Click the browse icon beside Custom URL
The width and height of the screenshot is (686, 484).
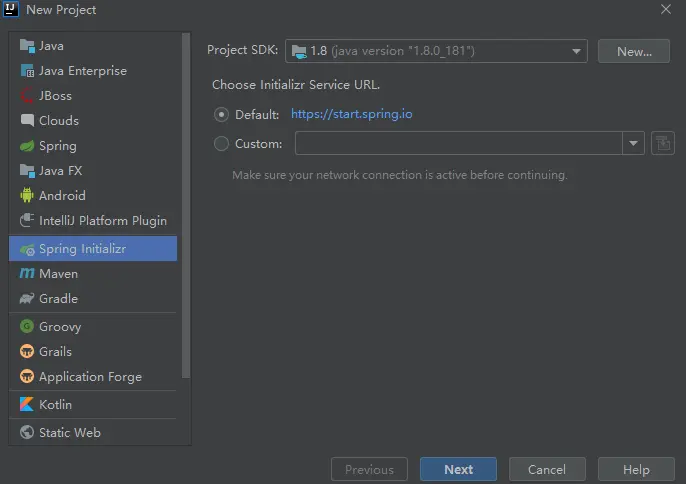coord(662,144)
